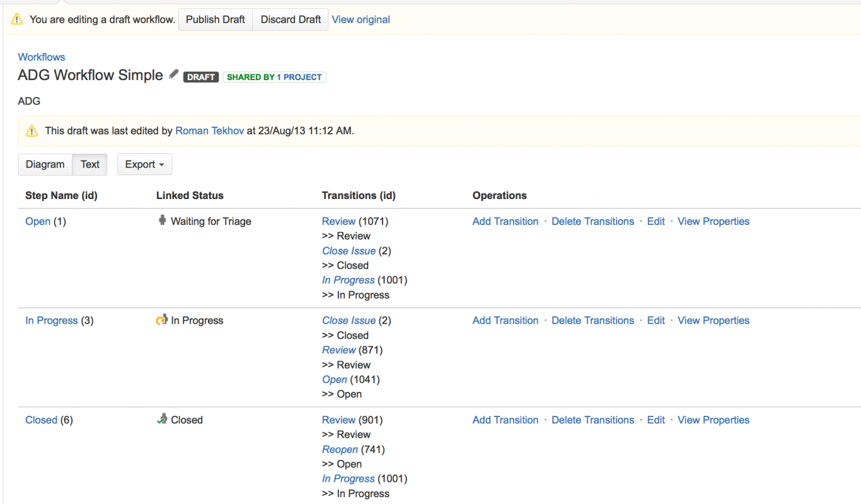Open the Export dropdown
This screenshot has width=861, height=504.
[144, 164]
